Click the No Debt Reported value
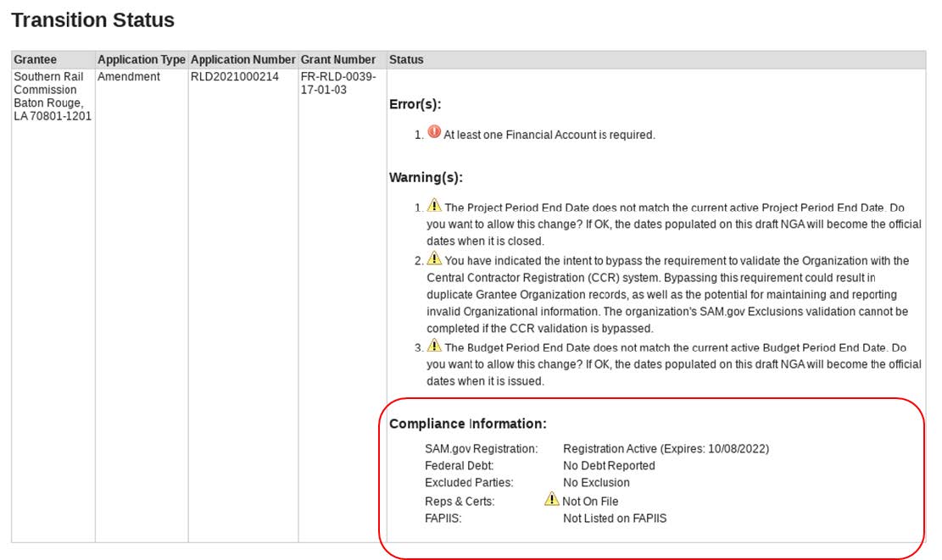942x560 pixels. [609, 466]
